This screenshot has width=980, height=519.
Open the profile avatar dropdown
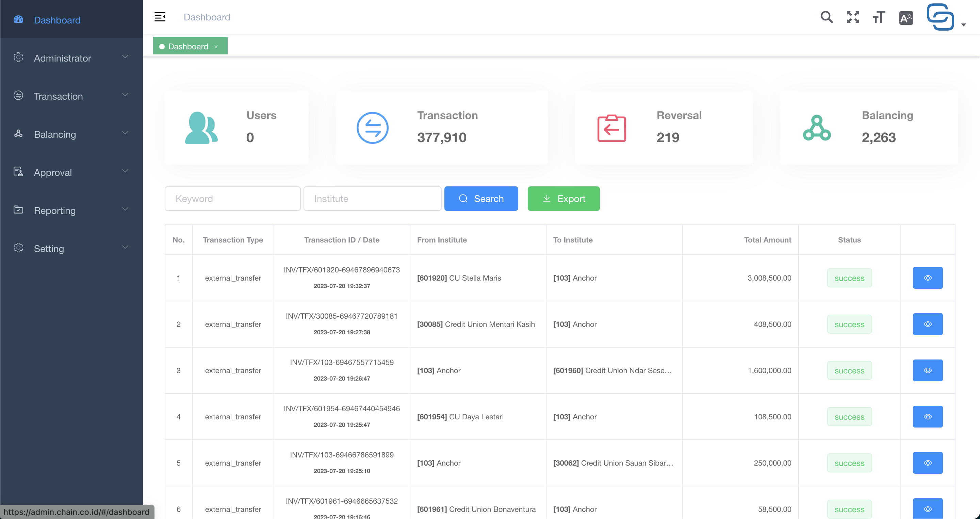(946, 17)
